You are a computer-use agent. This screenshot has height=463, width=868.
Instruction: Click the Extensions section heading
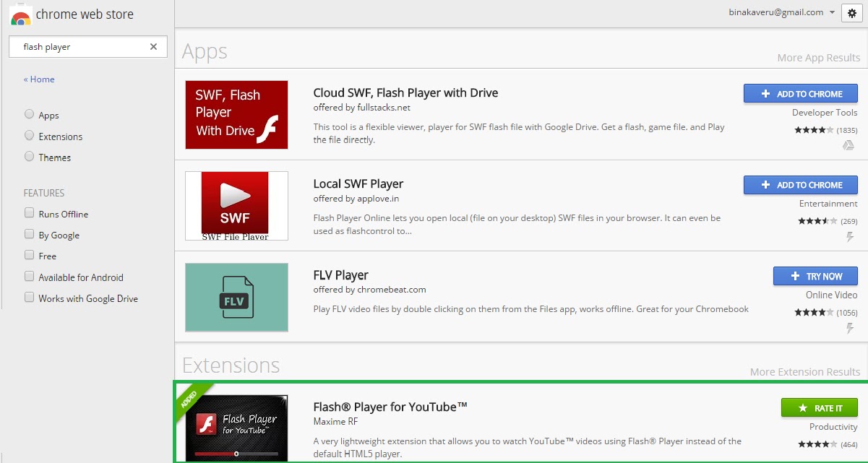click(x=231, y=365)
